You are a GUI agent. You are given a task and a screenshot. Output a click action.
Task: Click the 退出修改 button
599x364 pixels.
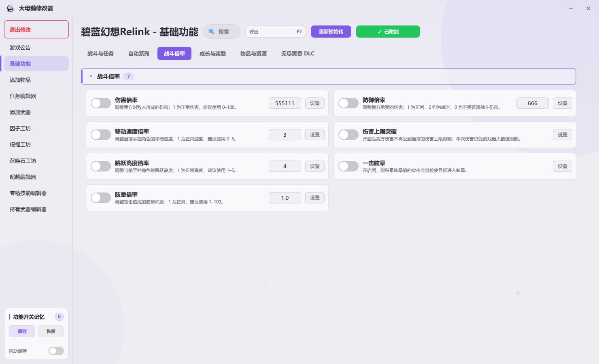pyautogui.click(x=36, y=30)
